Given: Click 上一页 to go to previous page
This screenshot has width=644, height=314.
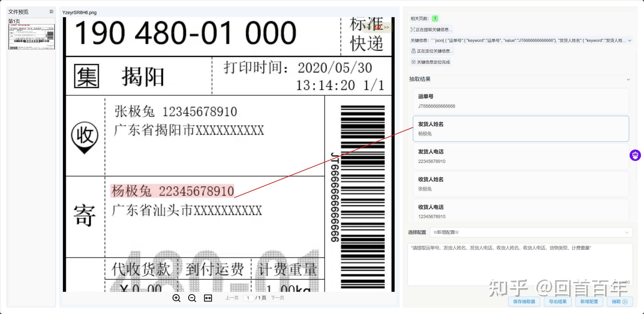Looking at the screenshot, I should tap(232, 298).
